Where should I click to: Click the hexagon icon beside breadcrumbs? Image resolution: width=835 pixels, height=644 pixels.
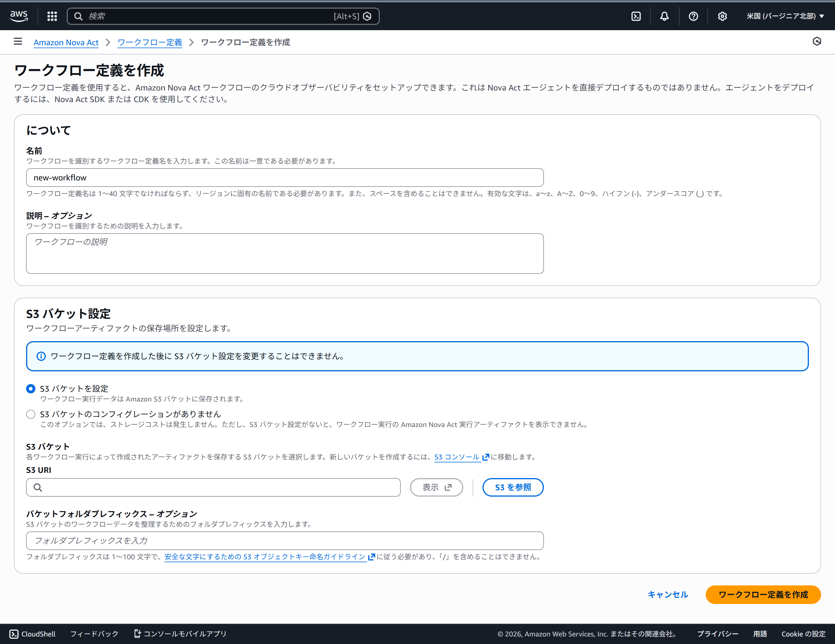(x=817, y=41)
